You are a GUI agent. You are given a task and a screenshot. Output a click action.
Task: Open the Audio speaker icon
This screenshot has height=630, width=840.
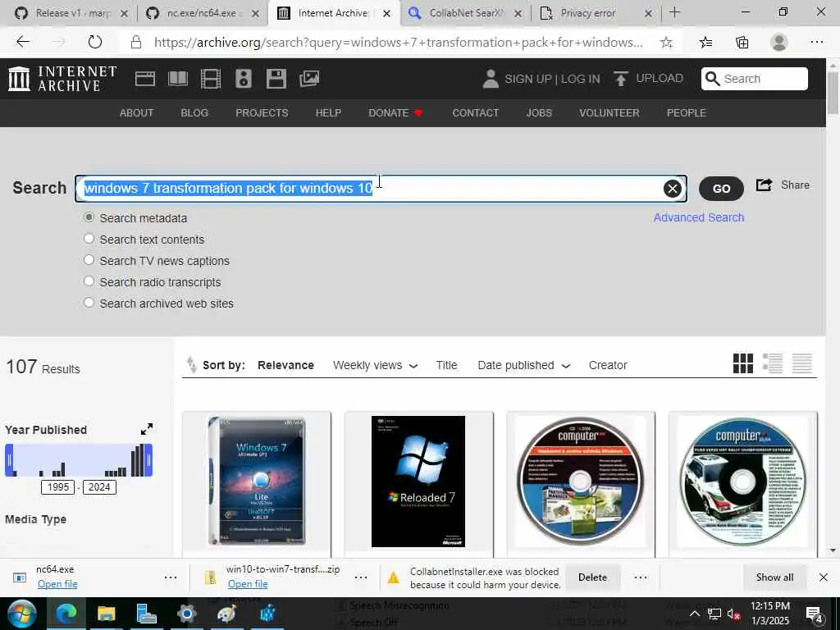(x=243, y=79)
